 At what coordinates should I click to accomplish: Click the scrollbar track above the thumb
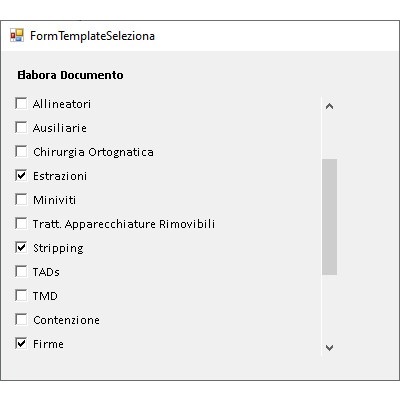click(329, 137)
